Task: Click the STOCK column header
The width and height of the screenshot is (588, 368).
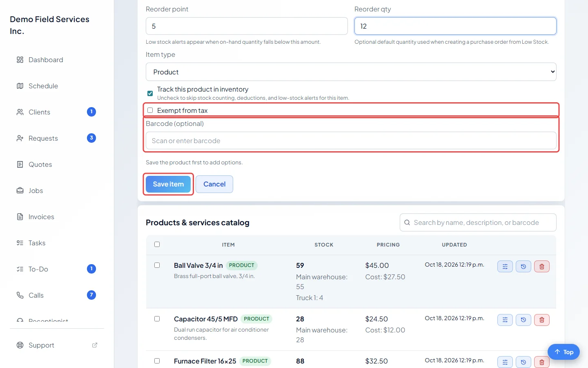Action: pos(324,245)
